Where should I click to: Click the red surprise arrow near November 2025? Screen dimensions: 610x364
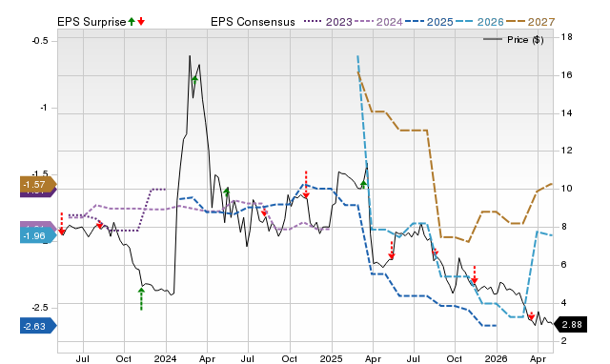point(475,275)
